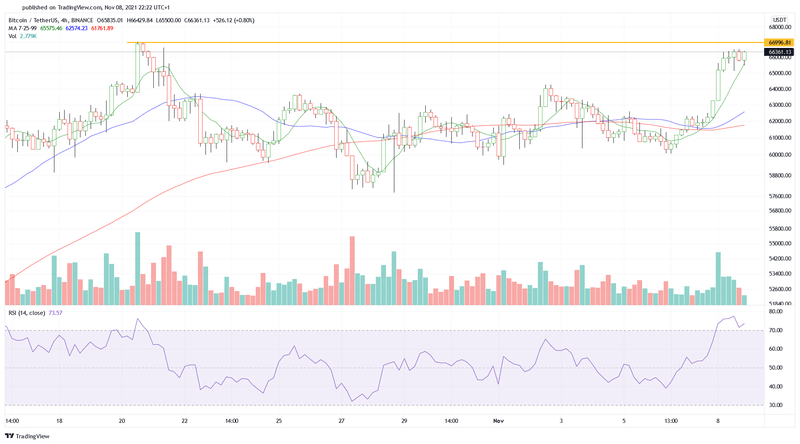Click the 13:00 label on time axis
The height and width of the screenshot is (444, 800).
671,421
